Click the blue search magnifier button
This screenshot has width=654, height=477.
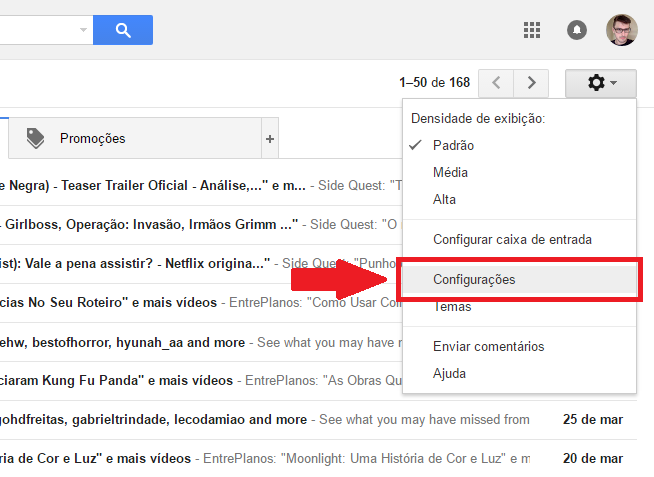tap(123, 30)
